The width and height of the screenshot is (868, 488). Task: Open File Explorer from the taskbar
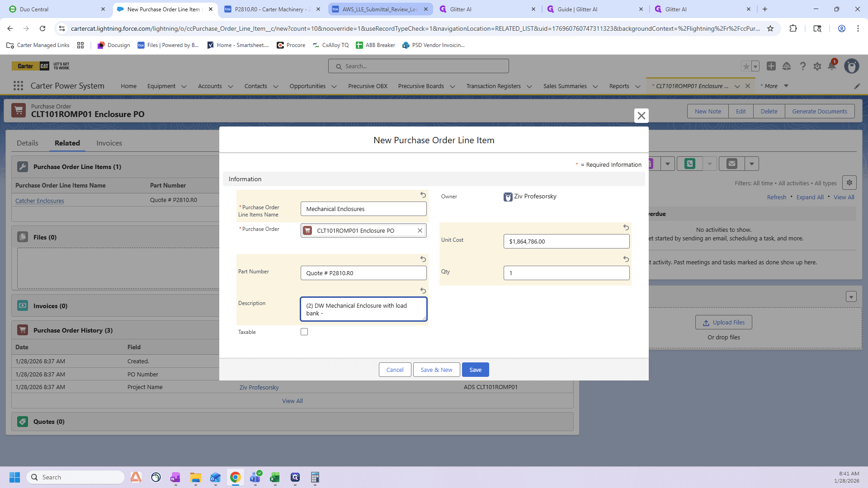(195, 477)
